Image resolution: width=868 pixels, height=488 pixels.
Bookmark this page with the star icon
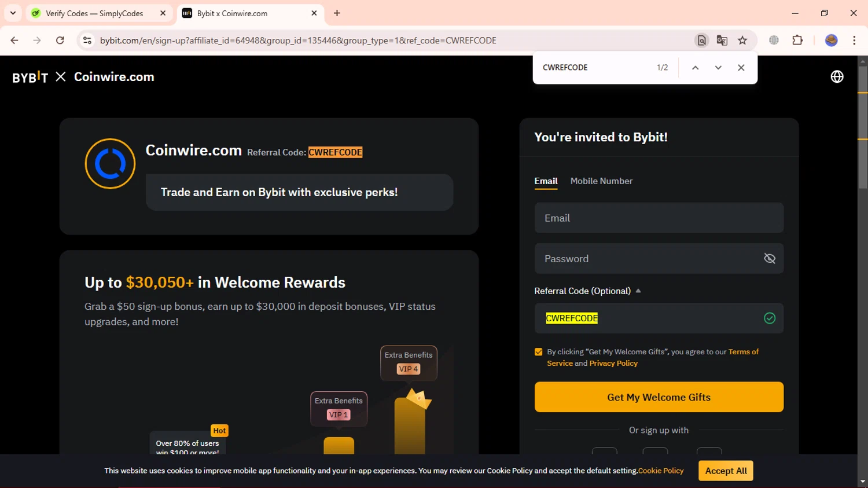coord(742,41)
